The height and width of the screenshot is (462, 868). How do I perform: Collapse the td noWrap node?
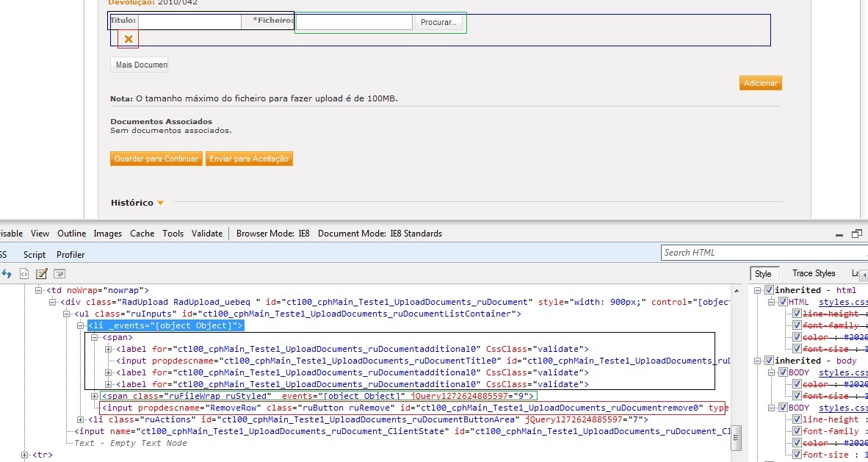pyautogui.click(x=39, y=290)
